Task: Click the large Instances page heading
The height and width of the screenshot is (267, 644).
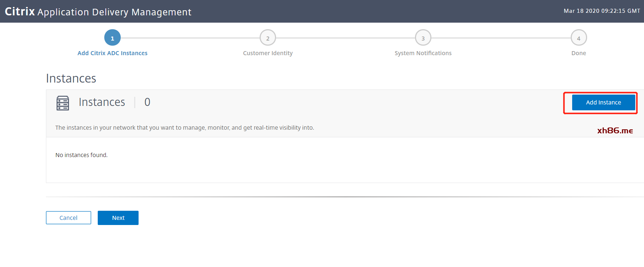Action: pyautogui.click(x=71, y=79)
